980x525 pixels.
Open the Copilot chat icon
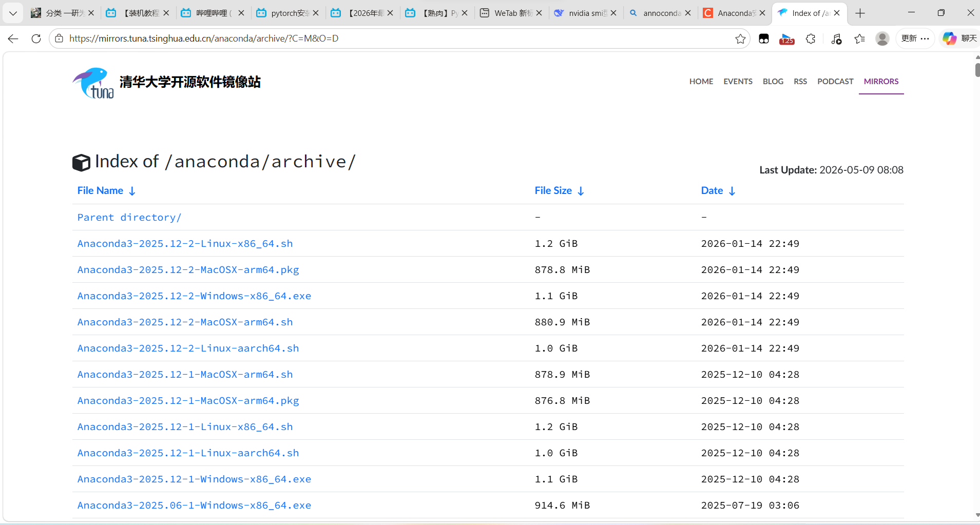pos(949,38)
